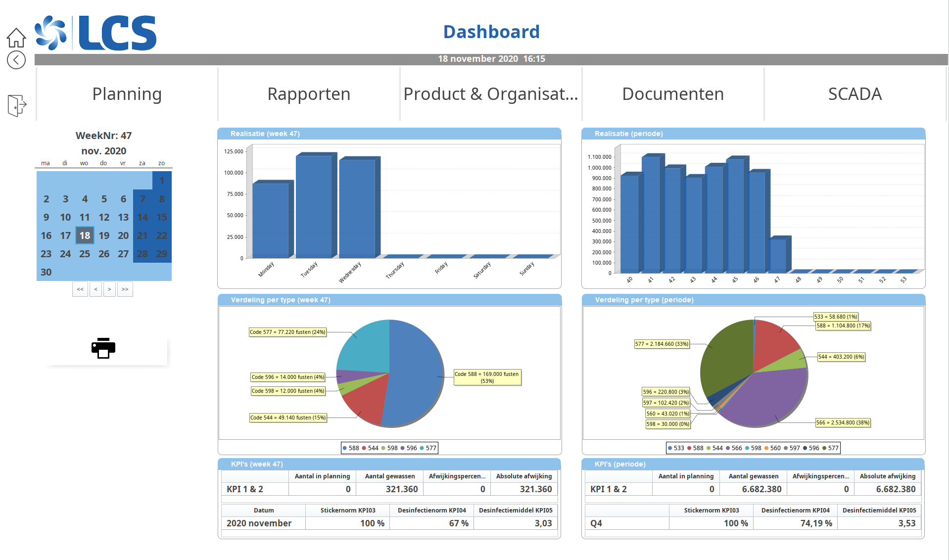The height and width of the screenshot is (560, 949).
Task: Go to next month in calendar
Action: [x=109, y=289]
